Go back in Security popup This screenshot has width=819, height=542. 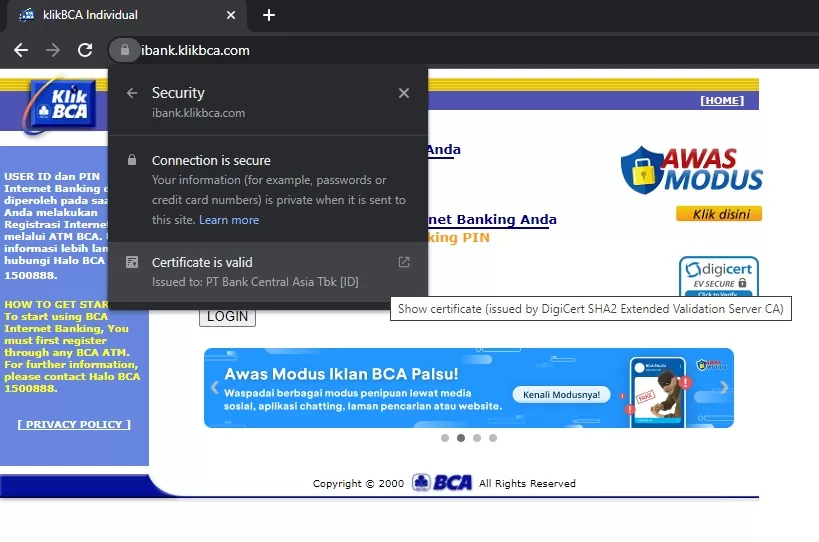(x=132, y=93)
